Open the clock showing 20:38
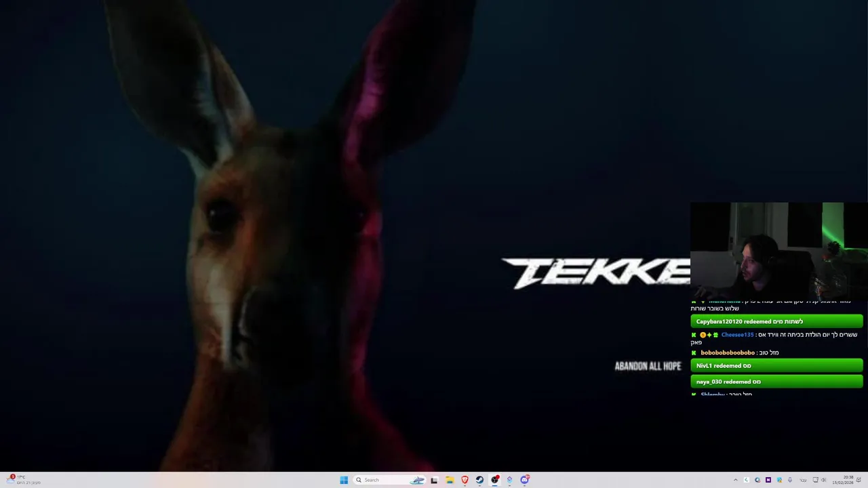Screen dimensions: 868x488 pyautogui.click(x=843, y=480)
